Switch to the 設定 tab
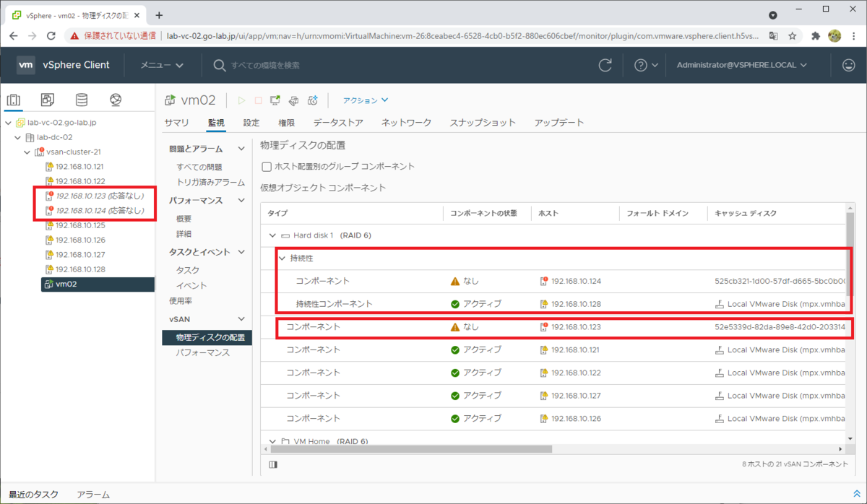The width and height of the screenshot is (867, 504). (251, 123)
